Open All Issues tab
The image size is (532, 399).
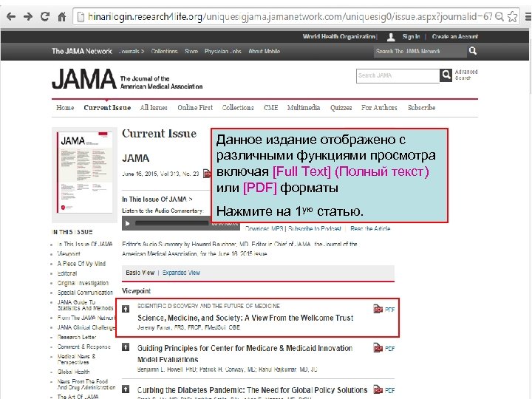pyautogui.click(x=154, y=108)
